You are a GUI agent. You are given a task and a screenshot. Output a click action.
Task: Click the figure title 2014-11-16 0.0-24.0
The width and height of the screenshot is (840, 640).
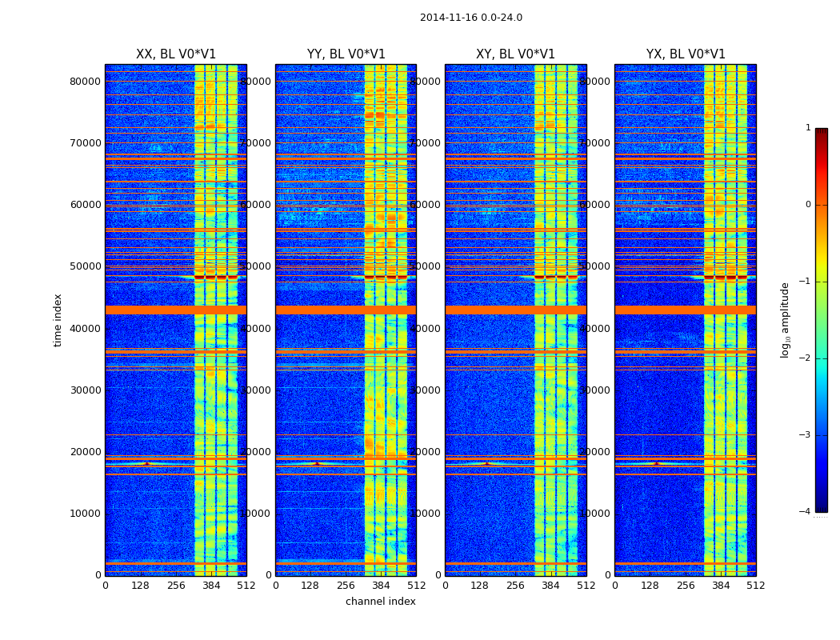470,18
